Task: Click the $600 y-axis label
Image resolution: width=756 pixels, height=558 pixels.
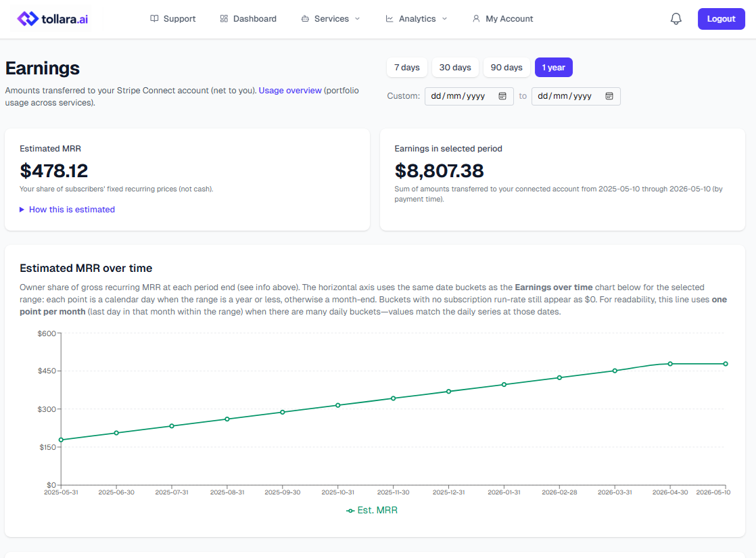Action: point(47,333)
